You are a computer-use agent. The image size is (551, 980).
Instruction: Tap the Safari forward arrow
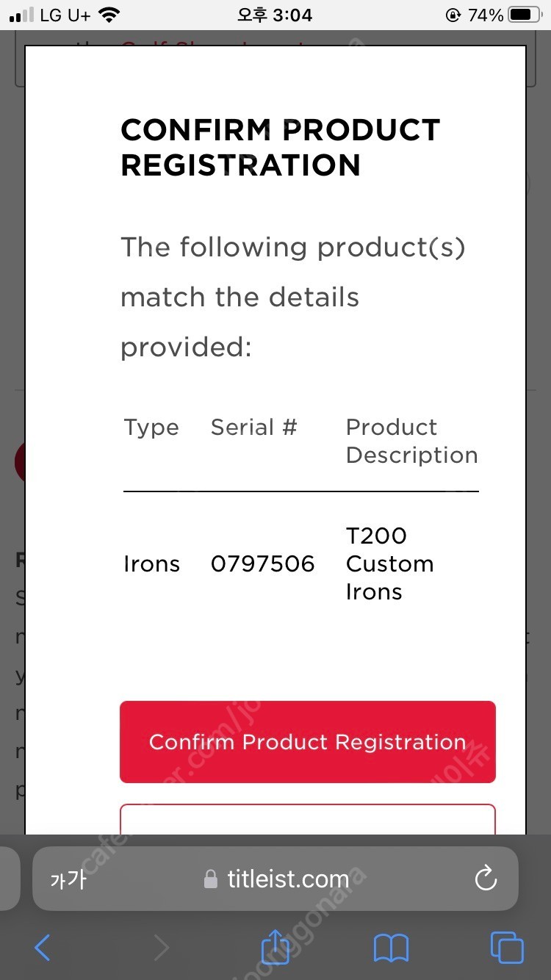click(x=161, y=948)
